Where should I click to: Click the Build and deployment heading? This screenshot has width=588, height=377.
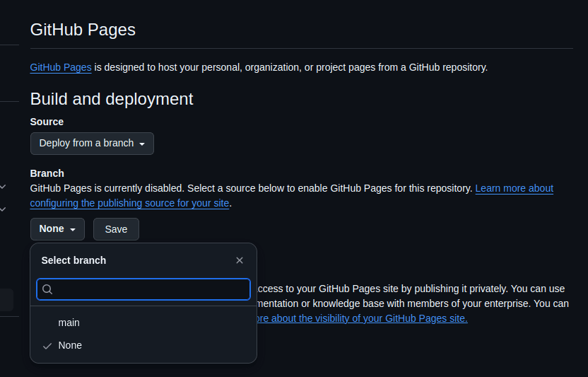pyautogui.click(x=112, y=99)
